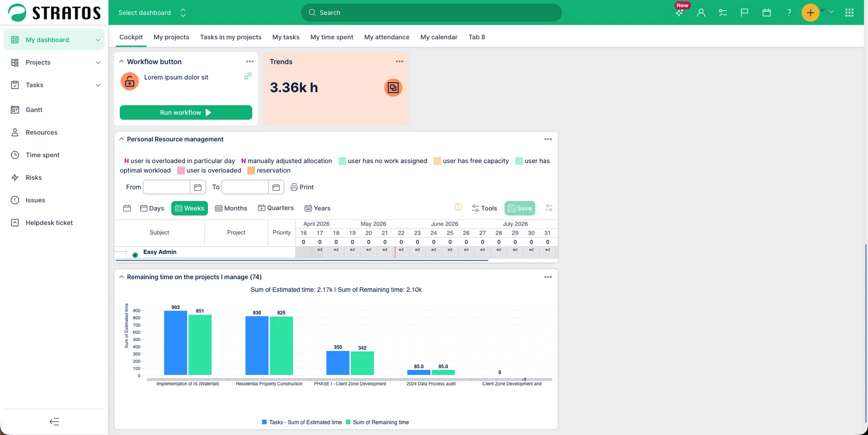Open the info icon next to Tools
Image resolution: width=868 pixels, height=435 pixels.
tap(458, 207)
